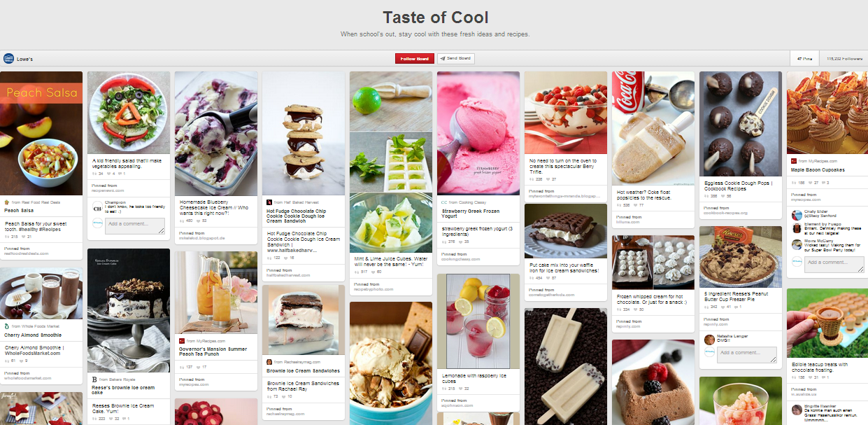This screenshot has height=425, width=868.
Task: Click the Whole Foods Market source icon
Action: click(x=7, y=326)
